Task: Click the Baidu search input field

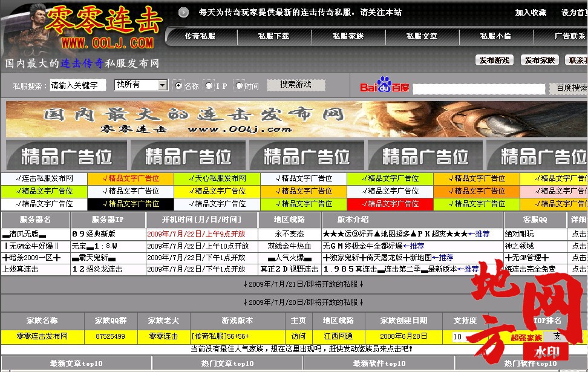Action: click(479, 89)
